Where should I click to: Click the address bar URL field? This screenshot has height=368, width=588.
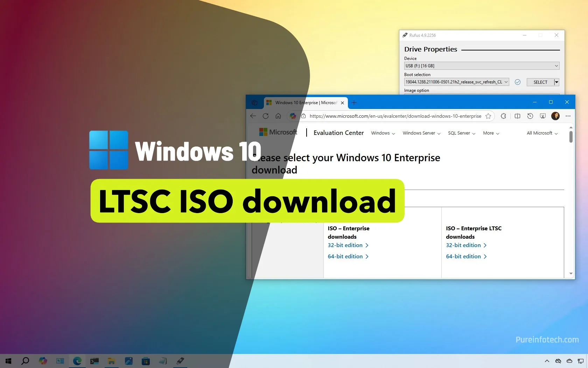[392, 116]
